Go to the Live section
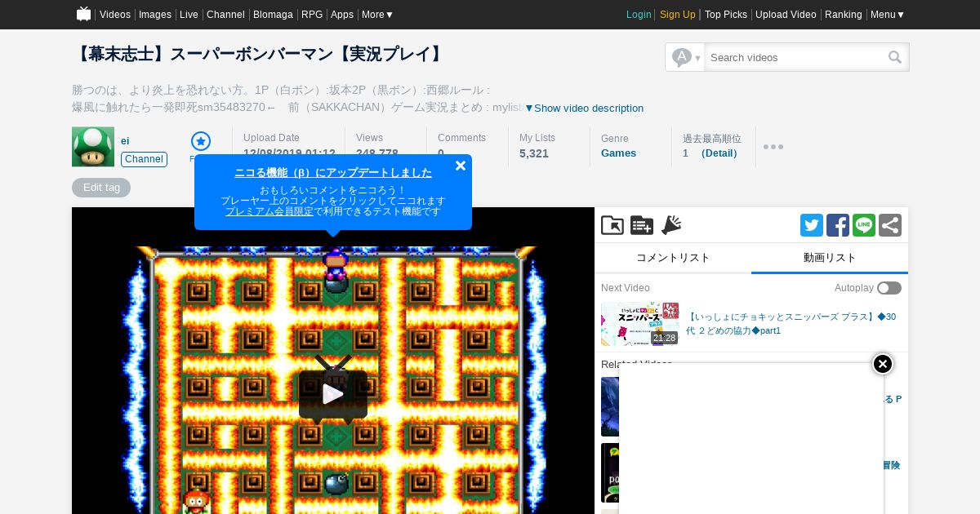The image size is (980, 514). (189, 15)
